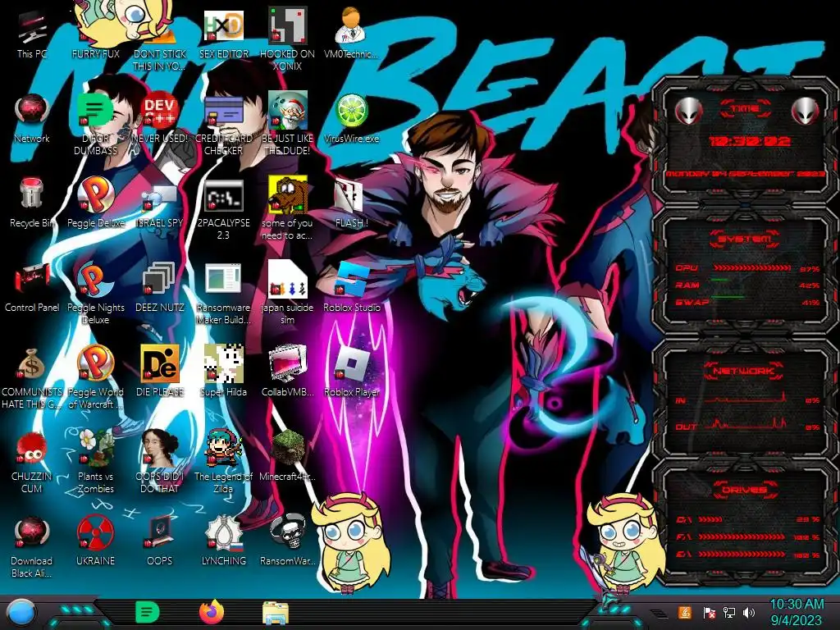
Task: Open the Recycle Bin icon
Action: tap(32, 203)
